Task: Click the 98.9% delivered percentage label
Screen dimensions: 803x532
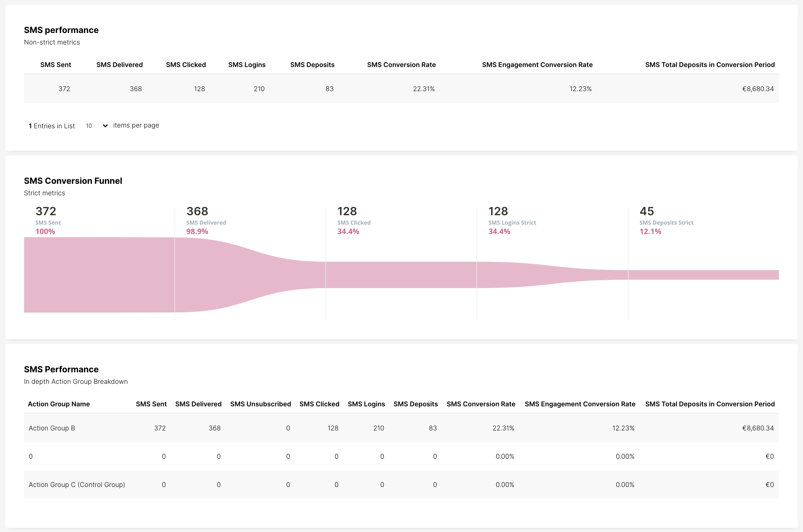Action: coord(197,231)
